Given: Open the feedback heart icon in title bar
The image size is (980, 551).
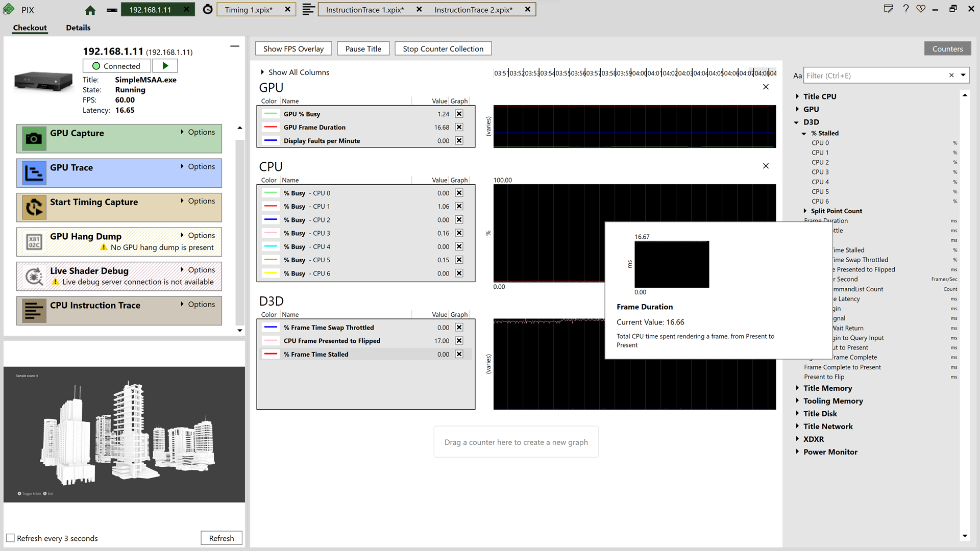Looking at the screenshot, I should (921, 9).
